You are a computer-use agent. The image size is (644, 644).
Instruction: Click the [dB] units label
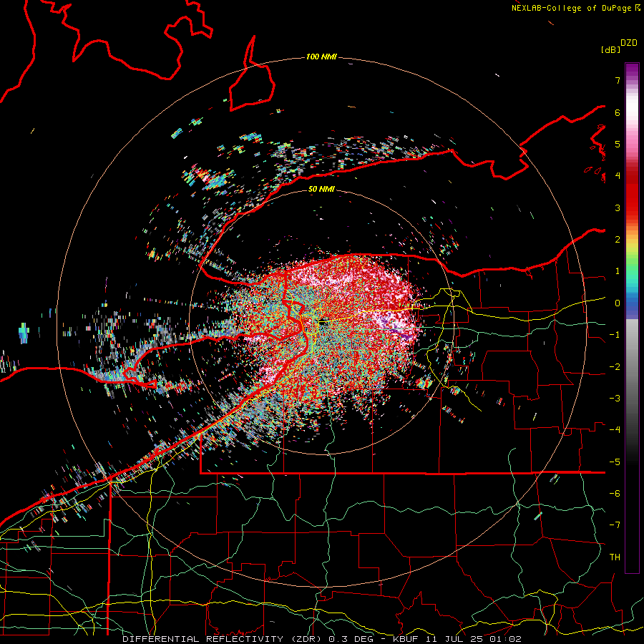click(x=610, y=49)
